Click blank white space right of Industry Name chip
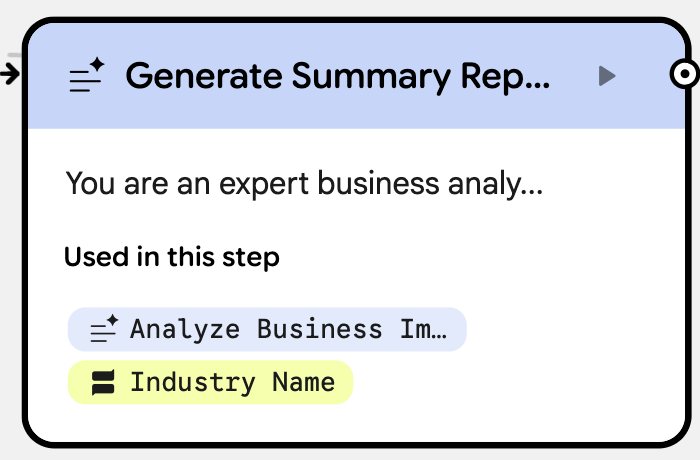Screen dimensions: 700x460 tap(500, 382)
